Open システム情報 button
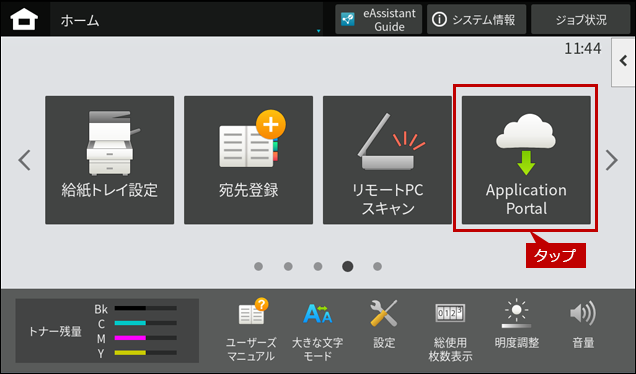Screen dimensions: 636x374 [476, 19]
